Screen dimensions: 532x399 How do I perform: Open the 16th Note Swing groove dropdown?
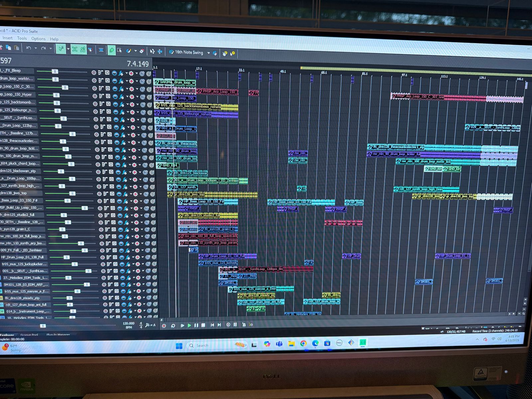(x=208, y=53)
